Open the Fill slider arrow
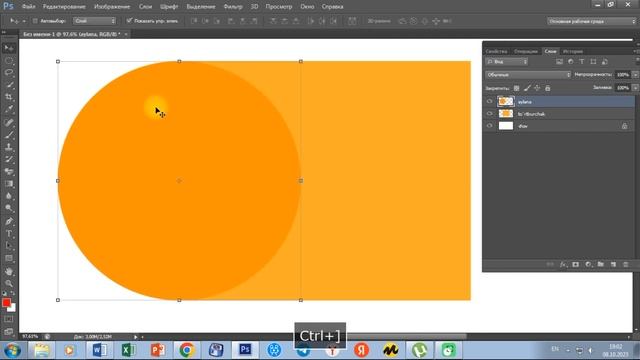 click(x=635, y=88)
